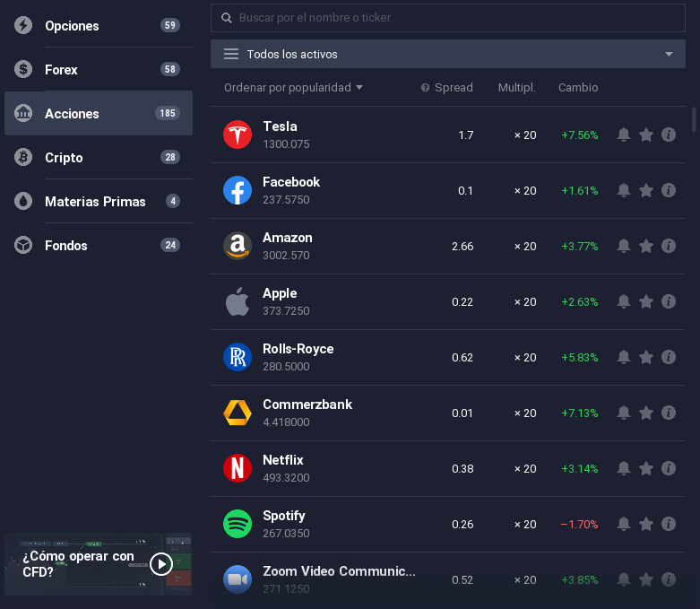700x609 pixels.
Task: Open Rolls-Royce info icon
Action: 669,357
